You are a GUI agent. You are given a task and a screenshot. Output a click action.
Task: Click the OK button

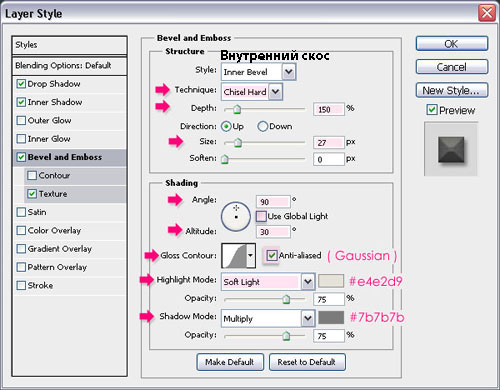click(x=452, y=44)
